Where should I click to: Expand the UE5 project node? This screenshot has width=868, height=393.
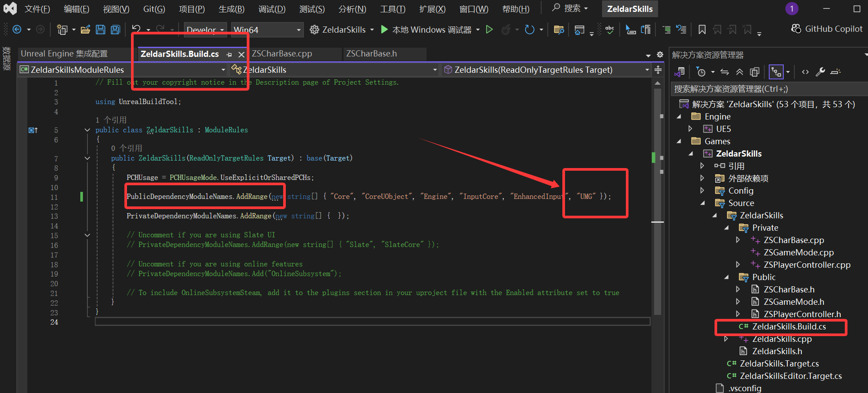pos(691,129)
